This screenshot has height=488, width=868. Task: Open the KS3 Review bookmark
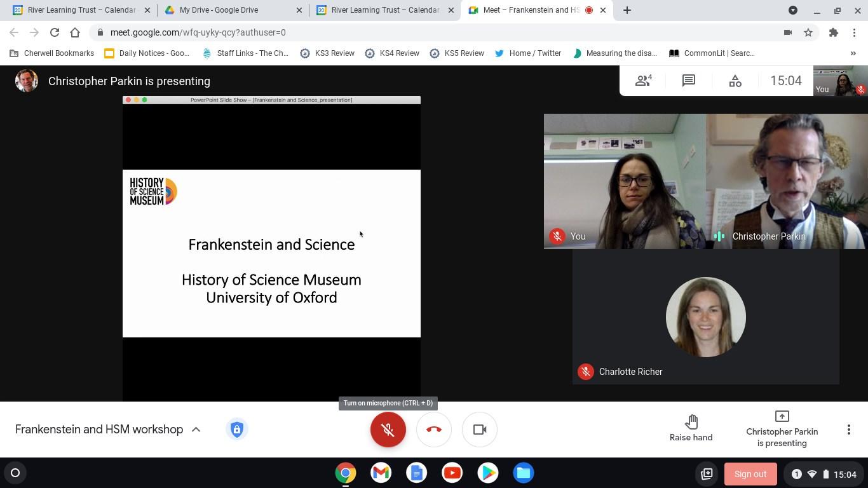[x=327, y=53]
